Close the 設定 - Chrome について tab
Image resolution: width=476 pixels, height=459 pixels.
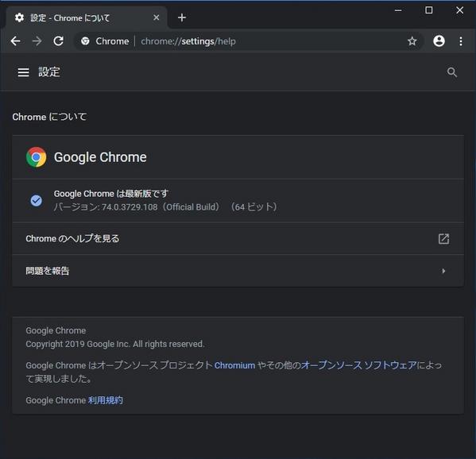(156, 17)
